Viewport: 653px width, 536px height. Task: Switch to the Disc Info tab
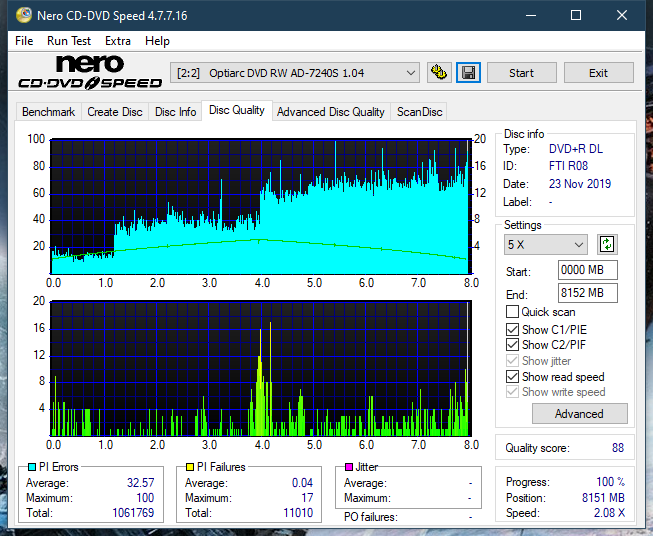[x=175, y=112]
